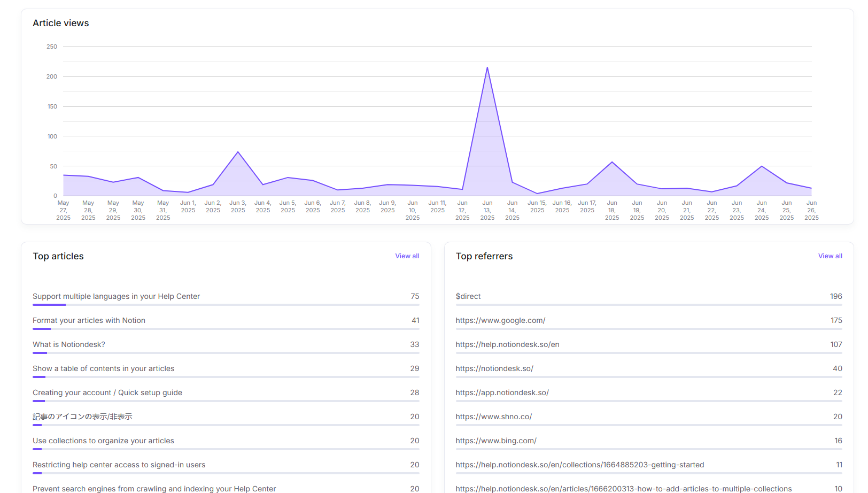
Task: Select the $direct referrer row
Action: [x=468, y=296]
